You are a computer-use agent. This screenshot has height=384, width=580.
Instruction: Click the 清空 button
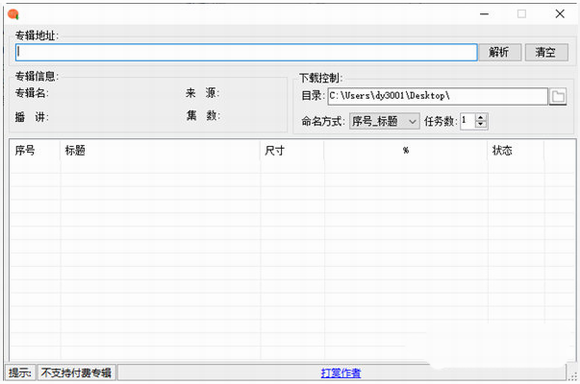pos(546,52)
